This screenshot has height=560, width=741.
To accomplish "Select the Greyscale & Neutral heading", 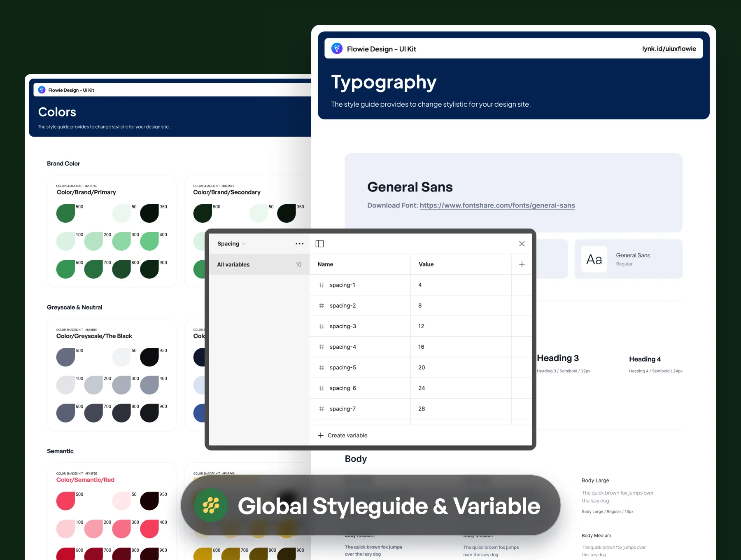I will pos(75,307).
